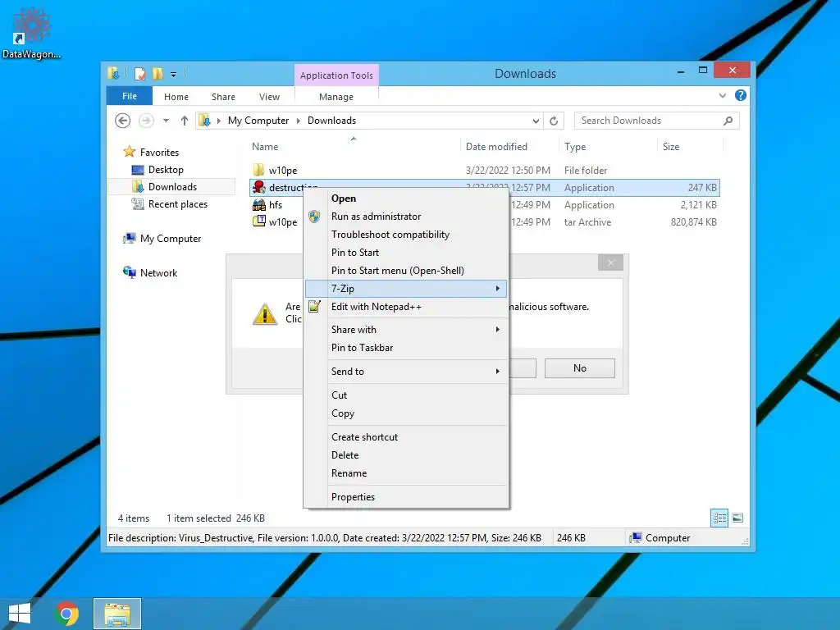Open Customize Quick Access Toolbar arrow
The height and width of the screenshot is (630, 840).
pyautogui.click(x=174, y=75)
